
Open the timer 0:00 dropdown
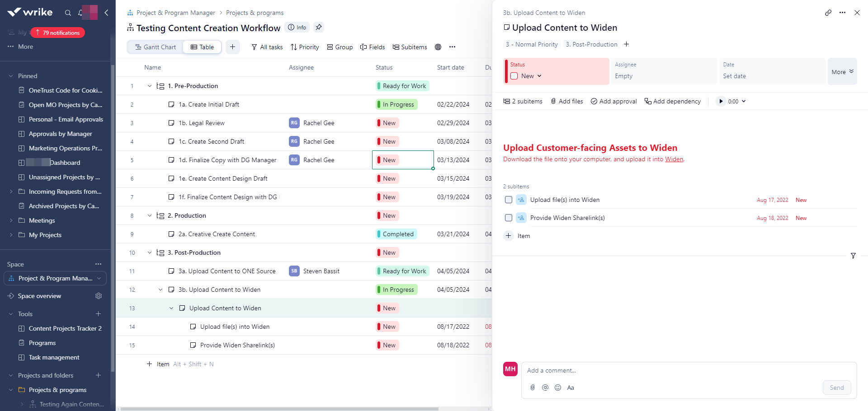[737, 101]
